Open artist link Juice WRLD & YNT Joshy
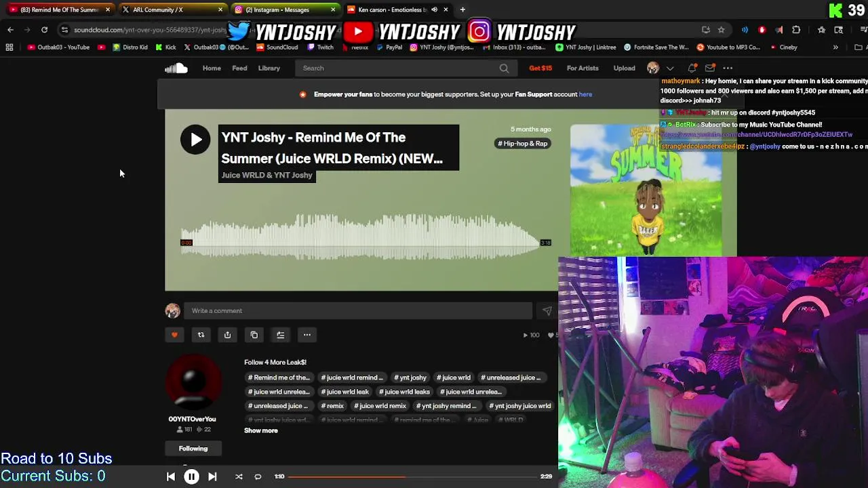The image size is (868, 488). click(267, 176)
